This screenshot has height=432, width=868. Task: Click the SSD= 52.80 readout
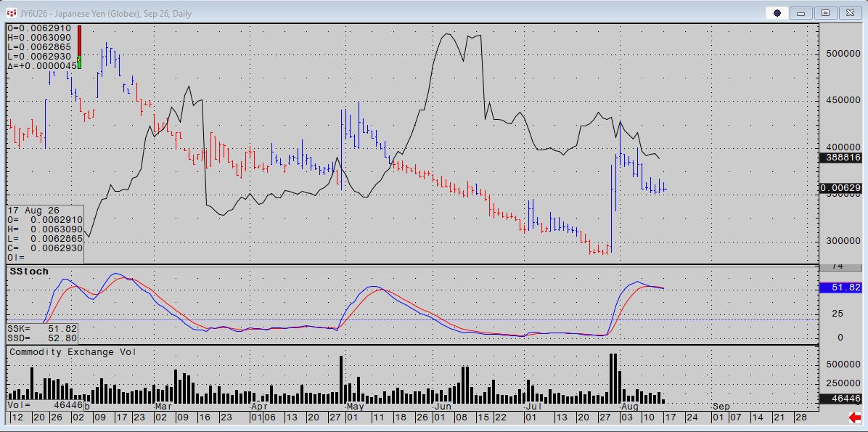pyautogui.click(x=42, y=338)
